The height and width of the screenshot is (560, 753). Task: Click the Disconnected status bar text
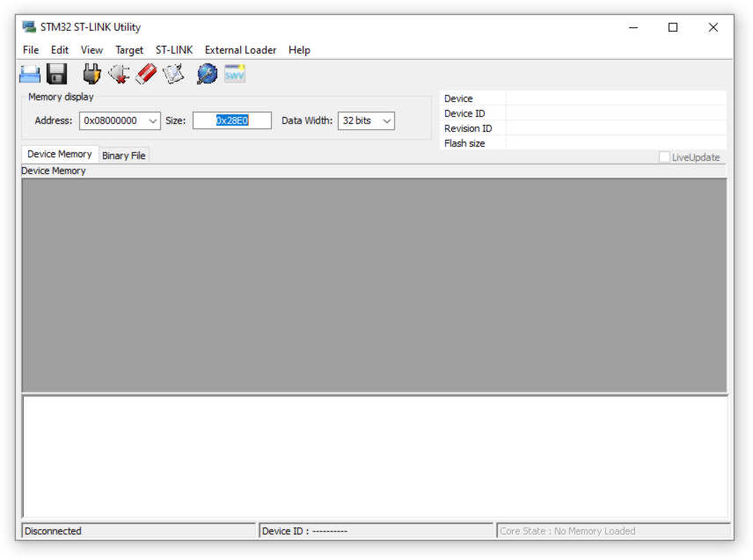53,531
